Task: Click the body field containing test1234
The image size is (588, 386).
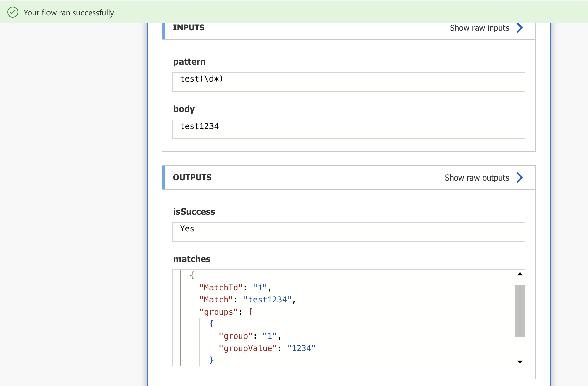Action: point(349,129)
